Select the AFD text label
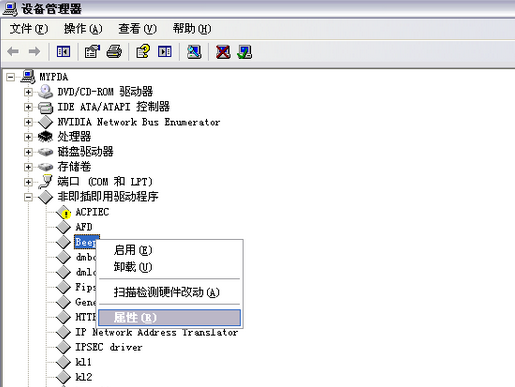Image resolution: width=515 pixels, height=387 pixels. click(x=84, y=227)
